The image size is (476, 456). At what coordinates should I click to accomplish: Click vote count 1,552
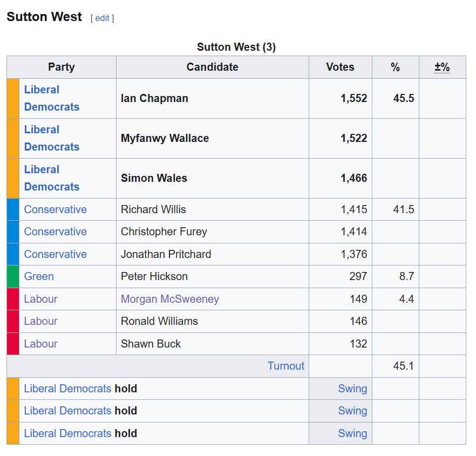353,98
